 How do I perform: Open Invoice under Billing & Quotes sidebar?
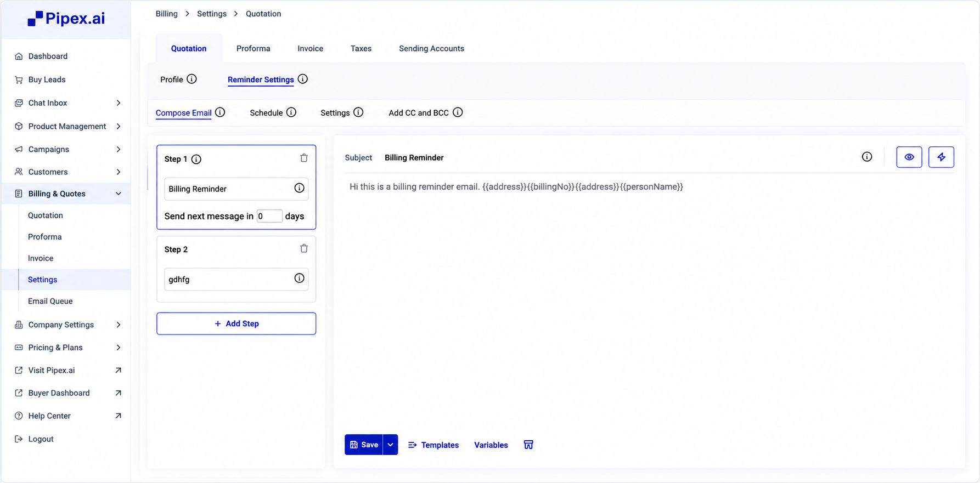(x=41, y=258)
